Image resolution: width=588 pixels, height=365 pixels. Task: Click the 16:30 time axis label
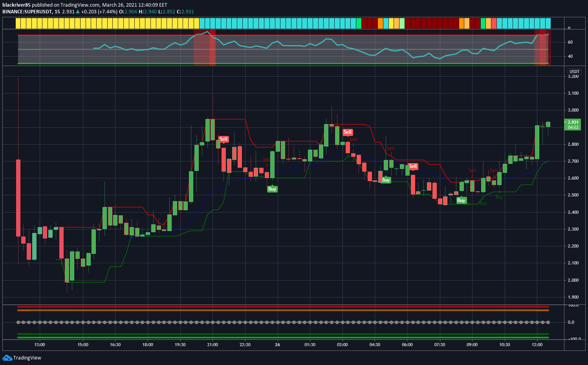click(115, 345)
